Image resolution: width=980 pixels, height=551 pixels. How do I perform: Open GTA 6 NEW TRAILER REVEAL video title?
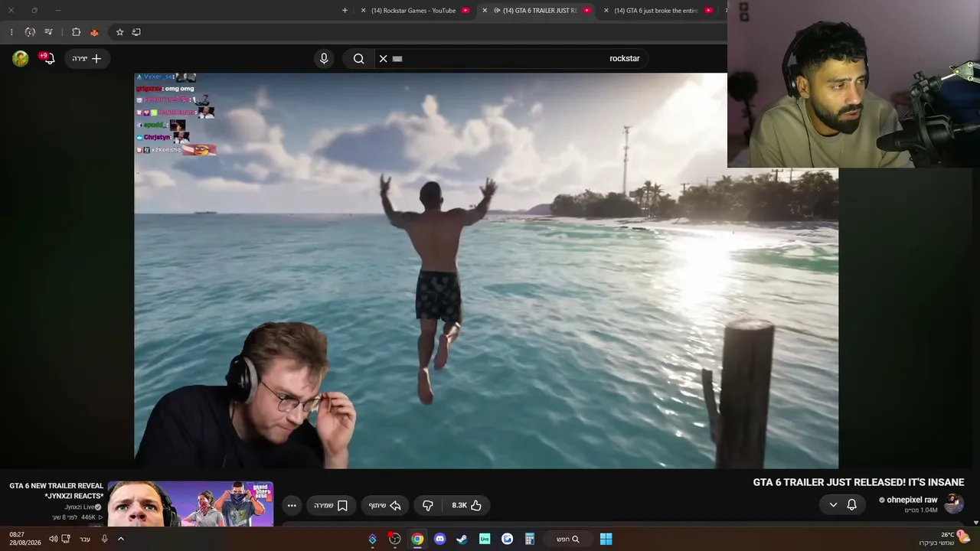pos(57,491)
